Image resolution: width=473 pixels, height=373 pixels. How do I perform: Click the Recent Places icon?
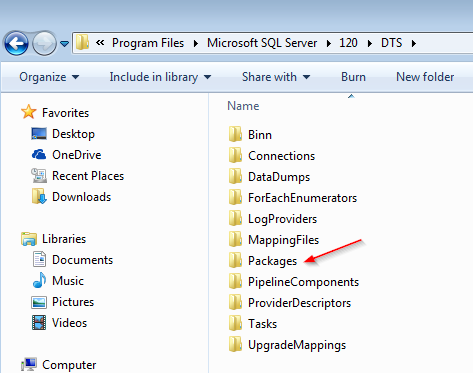(39, 176)
